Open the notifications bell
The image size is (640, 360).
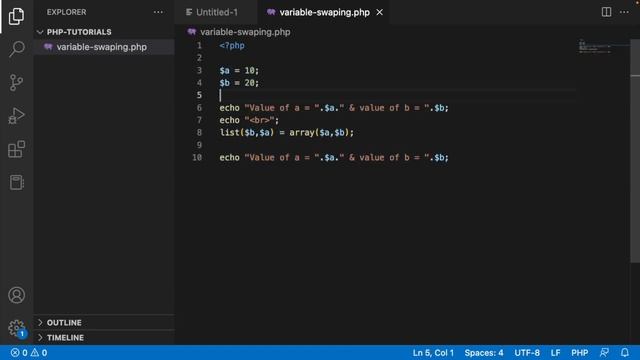click(625, 353)
